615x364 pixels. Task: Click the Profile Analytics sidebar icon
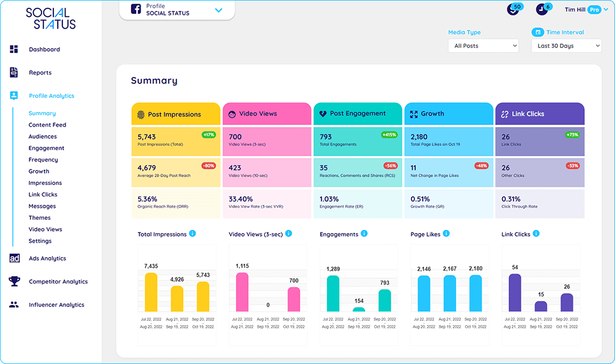pyautogui.click(x=13, y=96)
